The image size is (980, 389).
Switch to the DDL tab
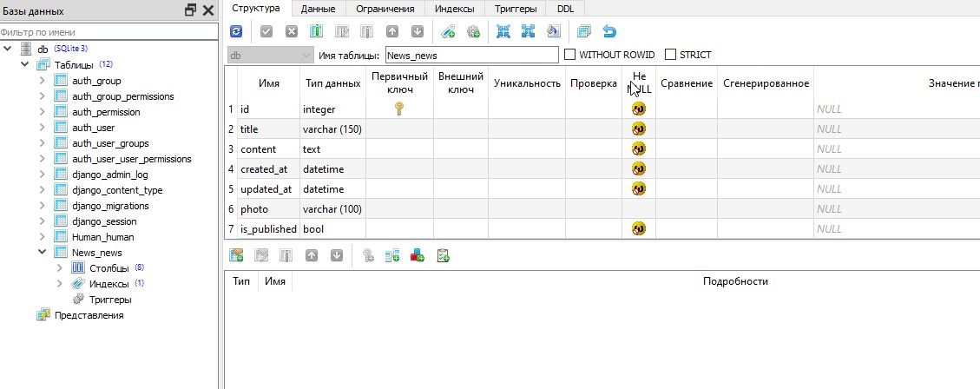tap(565, 9)
